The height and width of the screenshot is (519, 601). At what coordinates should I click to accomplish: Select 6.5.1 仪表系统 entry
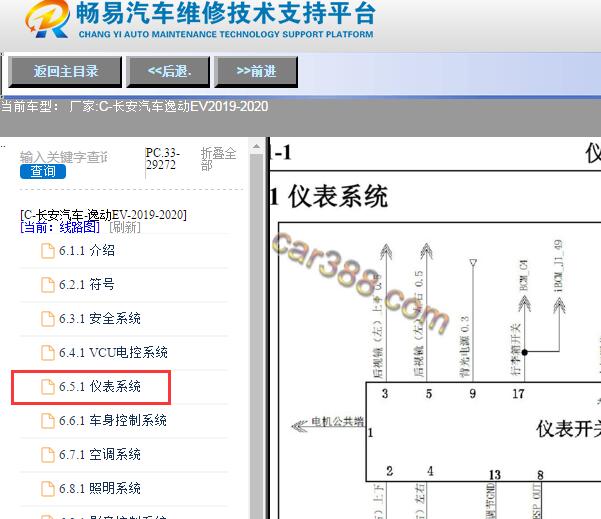coord(100,386)
